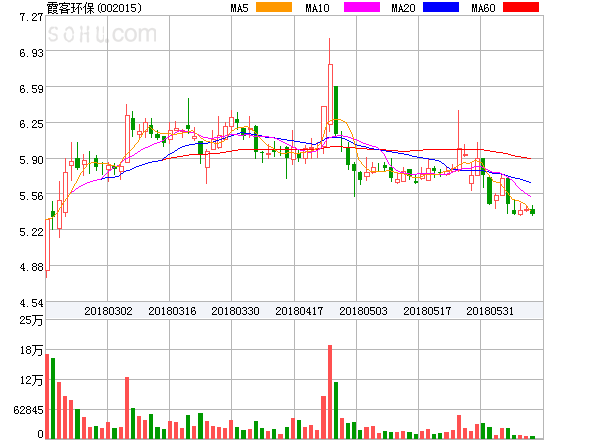
Task: Click the 20180503 date label
Action: tap(363, 311)
